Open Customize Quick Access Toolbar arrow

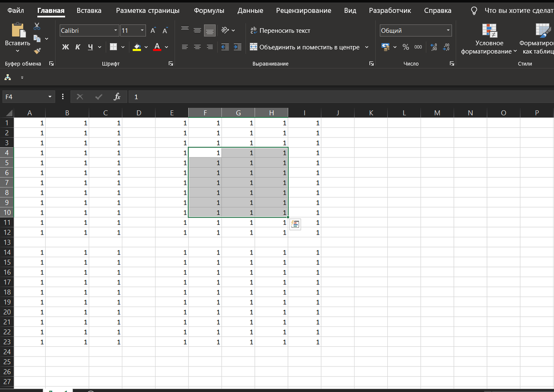(x=22, y=77)
